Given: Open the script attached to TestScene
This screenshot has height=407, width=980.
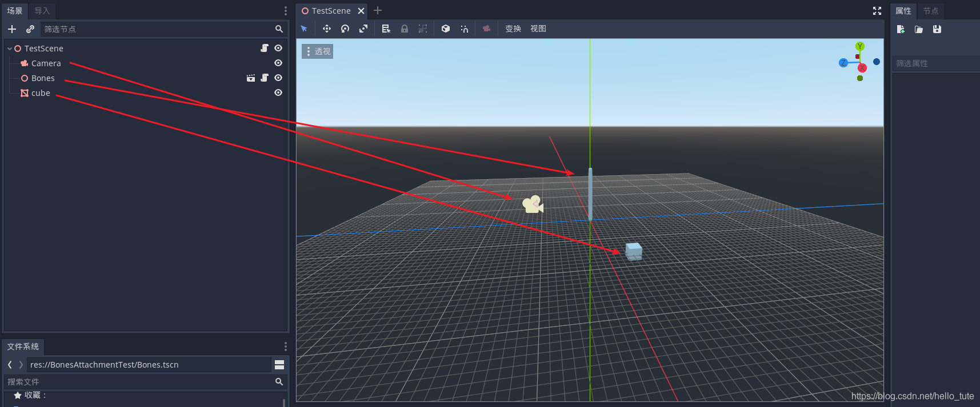Looking at the screenshot, I should [x=265, y=48].
